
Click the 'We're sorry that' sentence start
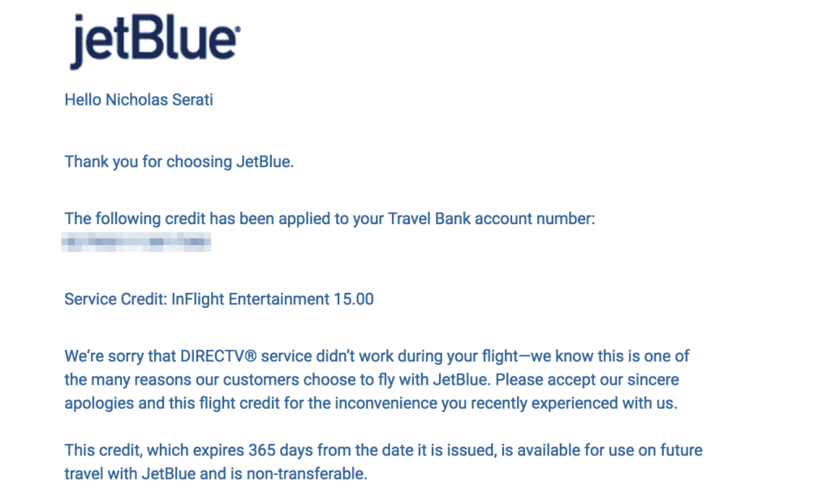[x=120, y=356]
